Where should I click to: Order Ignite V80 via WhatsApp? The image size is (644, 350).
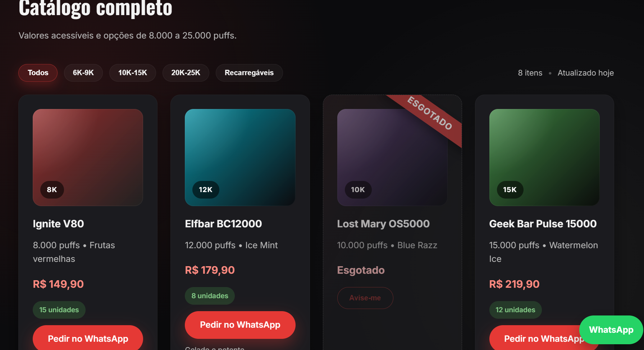pos(88,338)
